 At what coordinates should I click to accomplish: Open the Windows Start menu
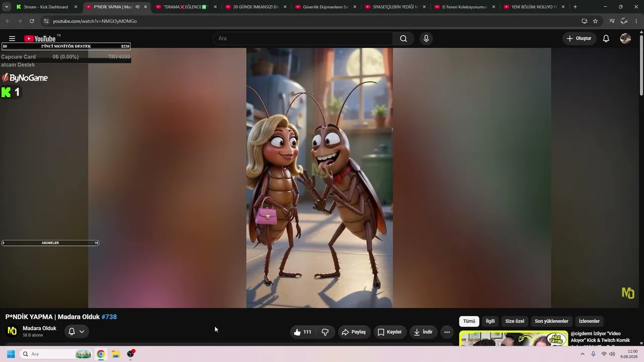11,354
